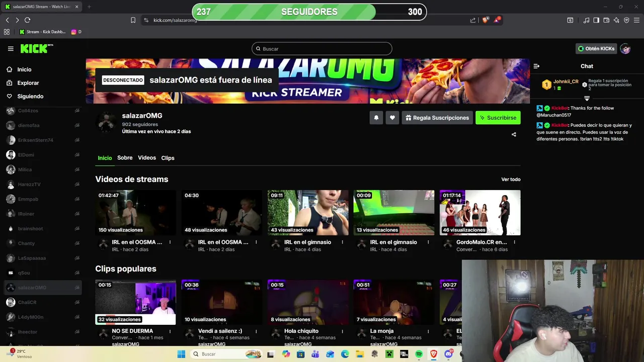Click Ver todo for stream videos
This screenshot has height=362, width=644.
(x=511, y=179)
